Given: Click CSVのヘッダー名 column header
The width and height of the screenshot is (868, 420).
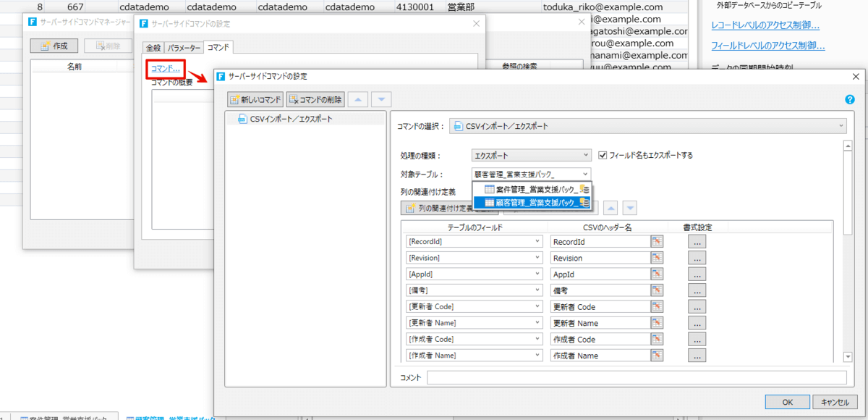Looking at the screenshot, I should pyautogui.click(x=608, y=227).
